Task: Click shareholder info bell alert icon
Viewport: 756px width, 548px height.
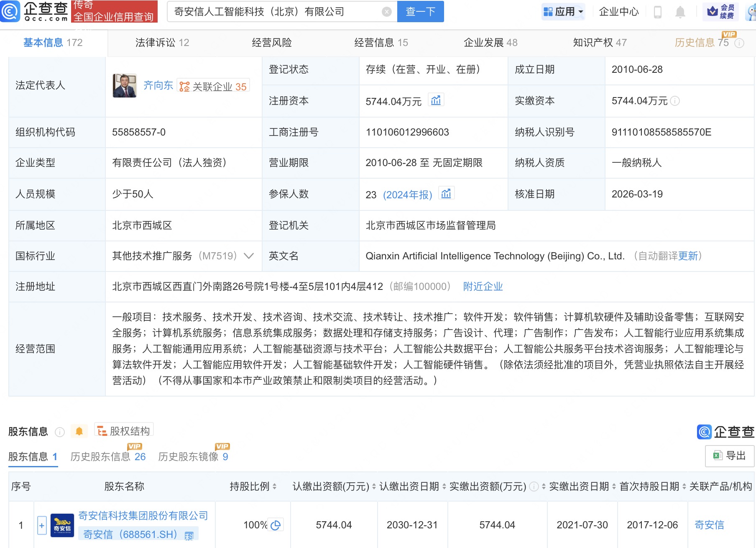Action: 79,431
